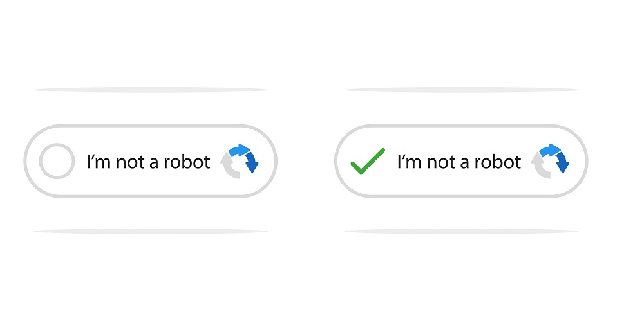The height and width of the screenshot is (322, 644).
Task: Click light blue arrow in left logo
Action: pos(239,150)
